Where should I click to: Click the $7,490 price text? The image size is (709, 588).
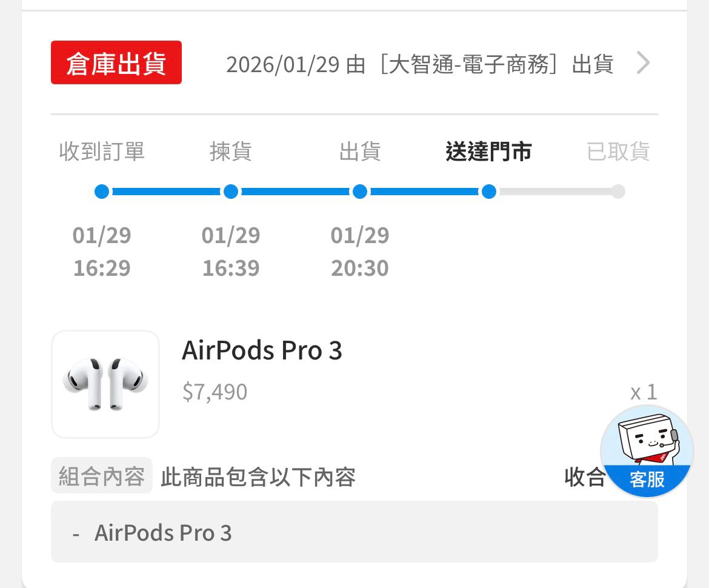(x=215, y=392)
